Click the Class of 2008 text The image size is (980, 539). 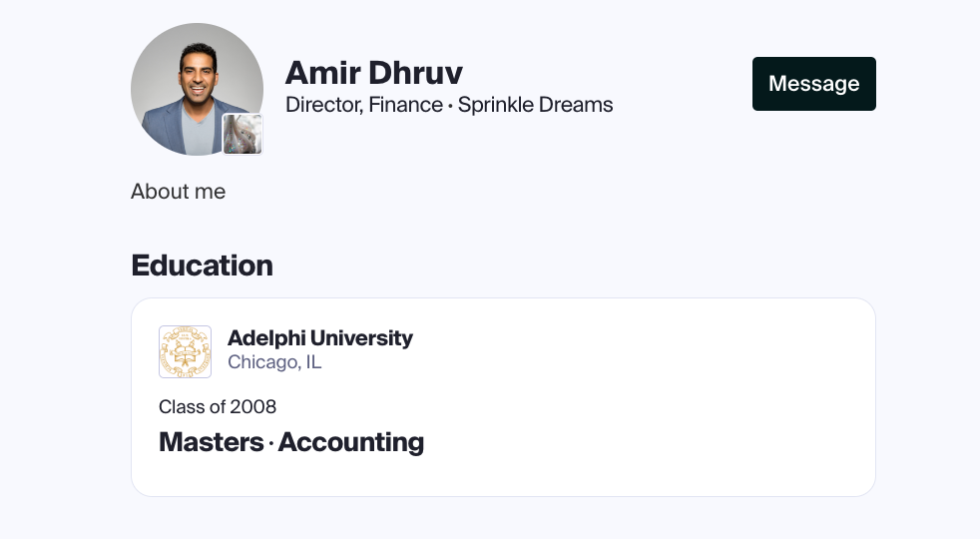click(x=218, y=406)
